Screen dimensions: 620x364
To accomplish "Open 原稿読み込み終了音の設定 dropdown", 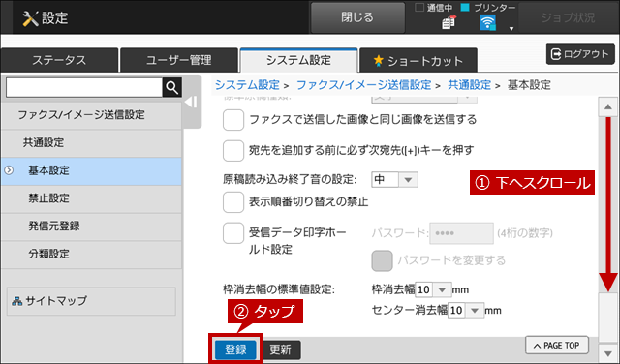I will click(394, 180).
